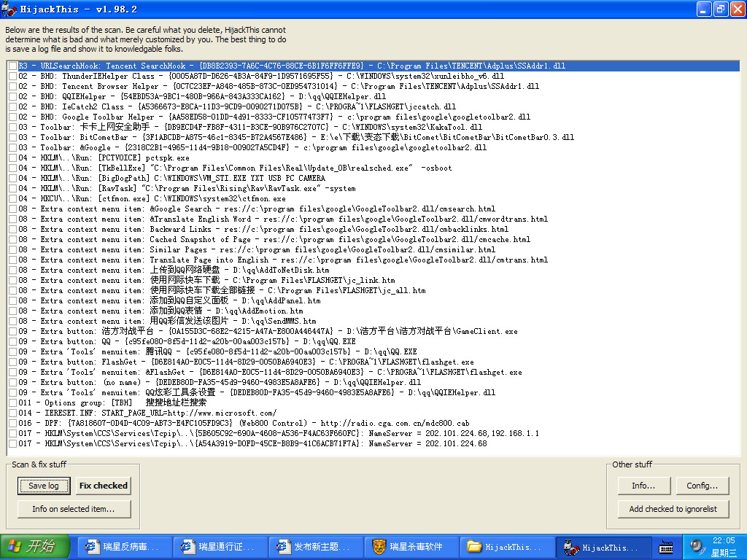Check the O3 Toolbar 卡卡上网安全助手 box
Viewport: 747px width, 560px height.
pyautogui.click(x=13, y=127)
